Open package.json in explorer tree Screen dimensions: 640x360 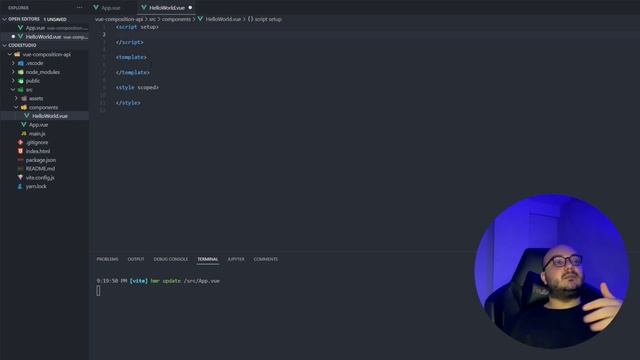pos(41,160)
